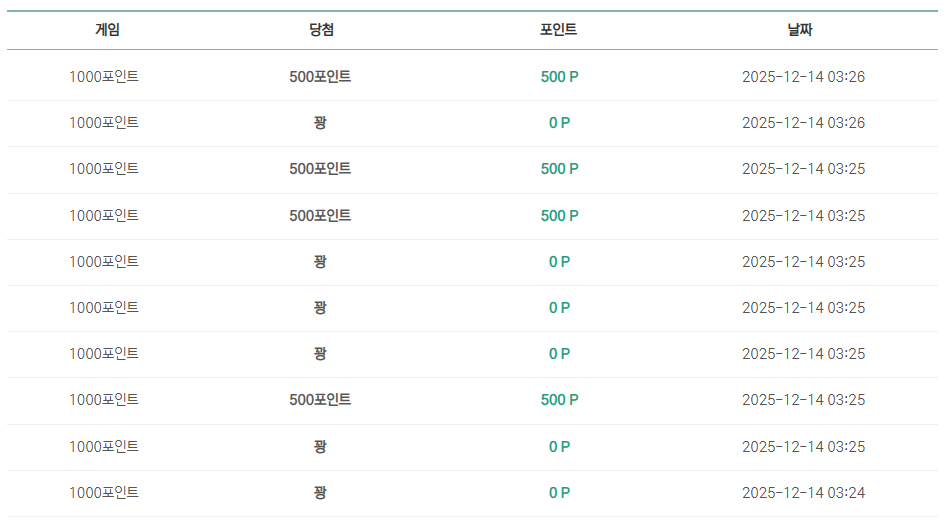Click 1000포인트 in the first data row
Viewport: 946px width, 527px height.
tap(104, 77)
